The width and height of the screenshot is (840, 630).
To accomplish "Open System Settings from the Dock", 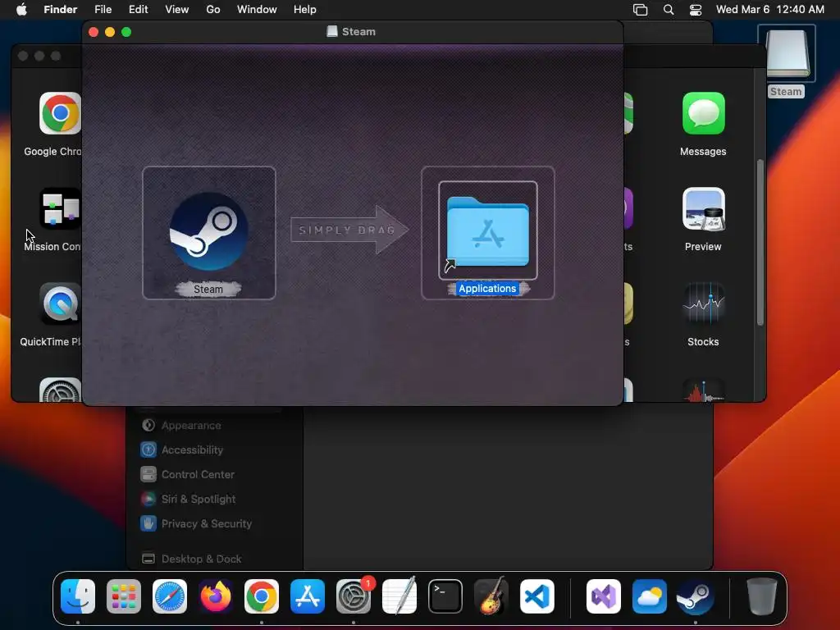I will (x=354, y=596).
